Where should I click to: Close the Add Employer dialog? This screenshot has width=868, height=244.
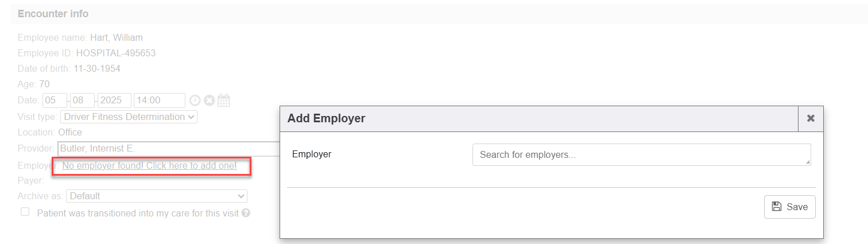[811, 118]
